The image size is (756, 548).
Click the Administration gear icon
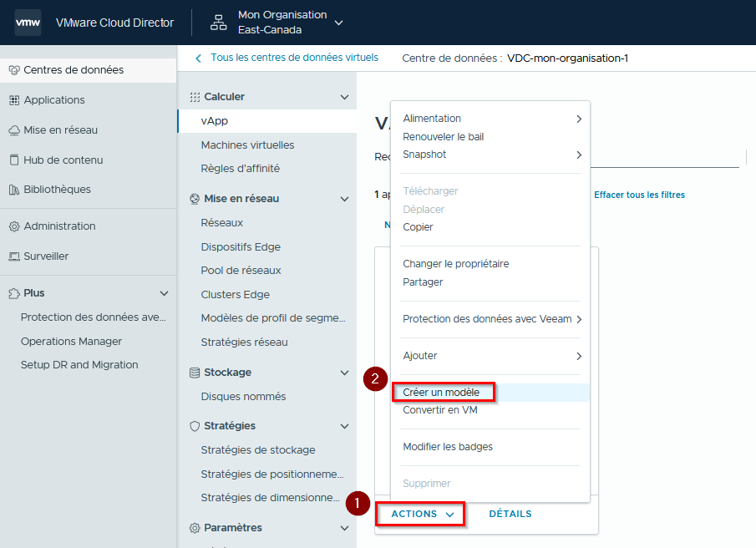tap(14, 226)
